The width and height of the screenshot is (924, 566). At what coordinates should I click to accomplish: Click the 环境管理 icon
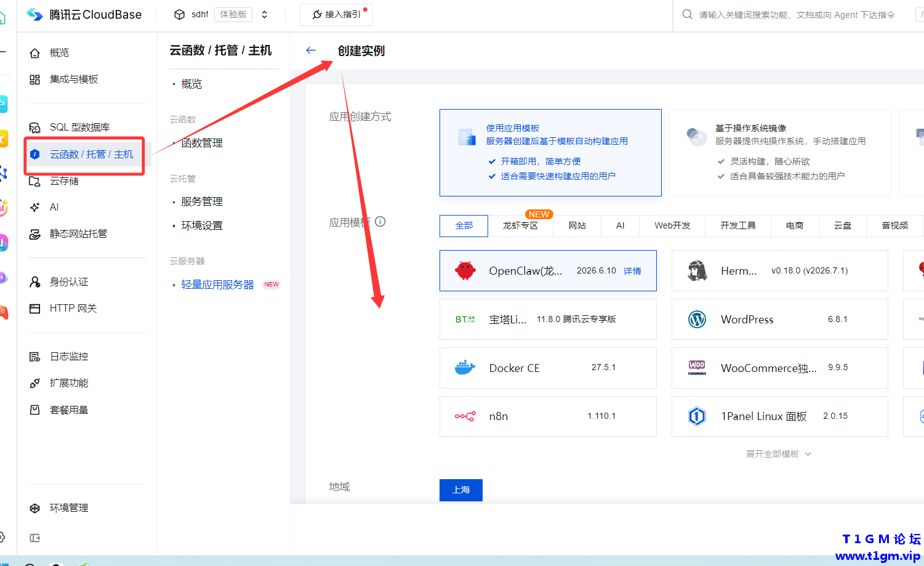click(35, 508)
